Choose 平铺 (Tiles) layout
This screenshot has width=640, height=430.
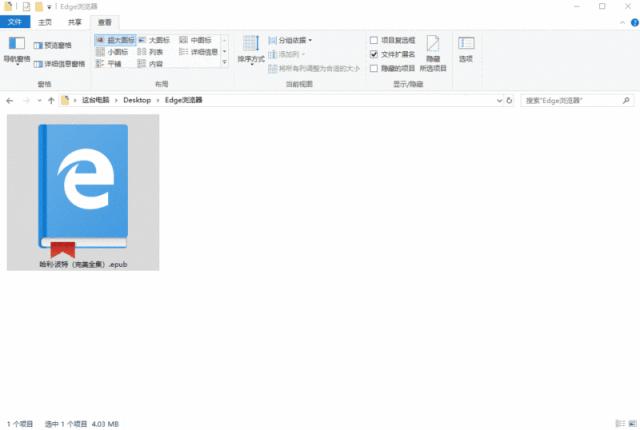(x=109, y=64)
